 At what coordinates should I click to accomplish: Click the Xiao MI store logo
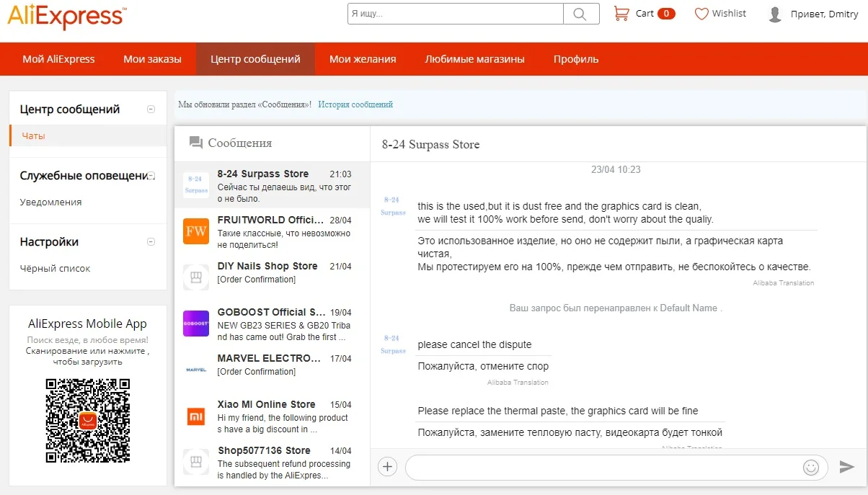coord(196,416)
